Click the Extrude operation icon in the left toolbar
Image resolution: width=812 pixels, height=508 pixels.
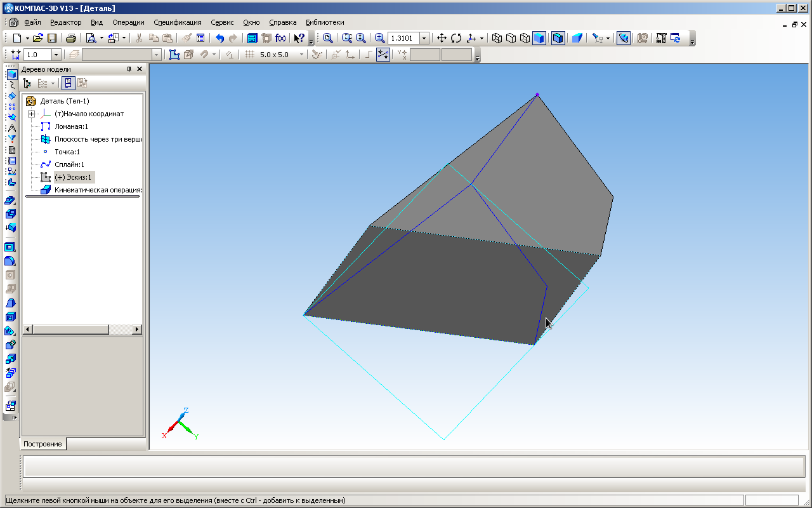[x=11, y=201]
